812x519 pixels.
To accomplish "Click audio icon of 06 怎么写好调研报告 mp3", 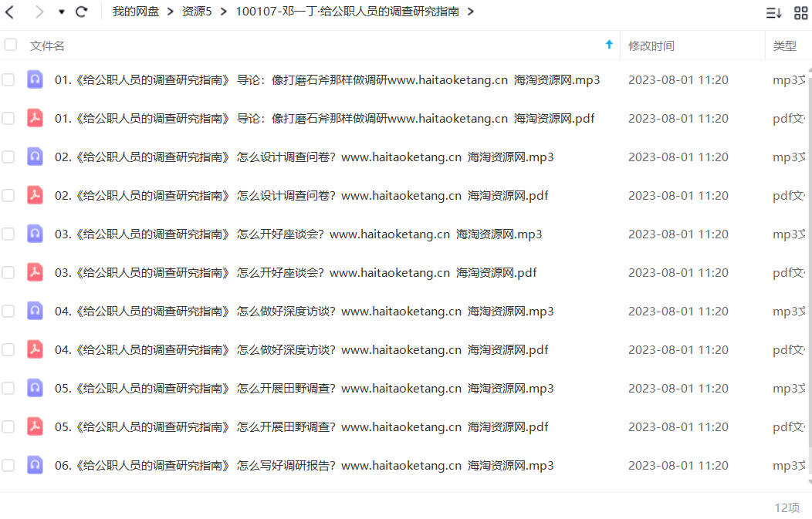I will pyautogui.click(x=35, y=465).
